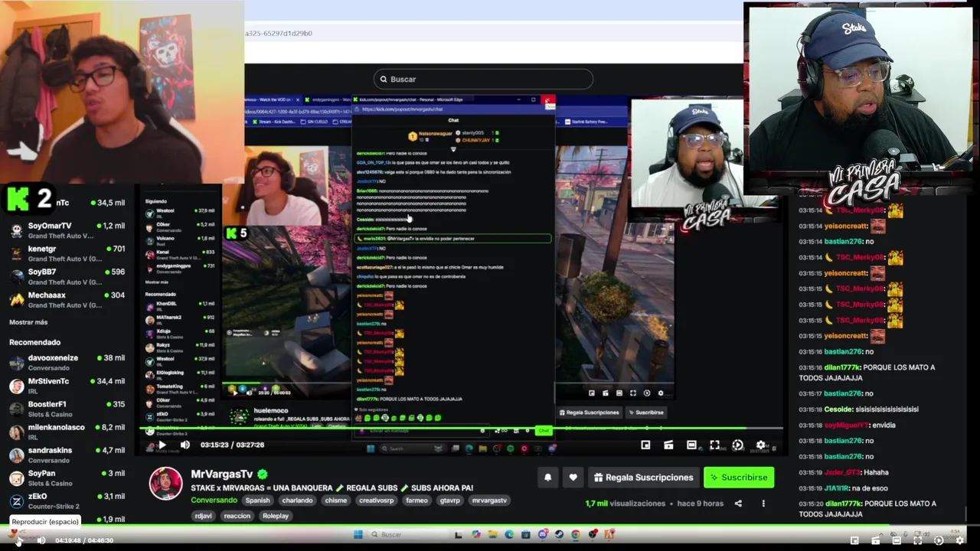Play the Kick stream at 03:15:23
The height and width of the screenshot is (551, 980).
(x=162, y=445)
